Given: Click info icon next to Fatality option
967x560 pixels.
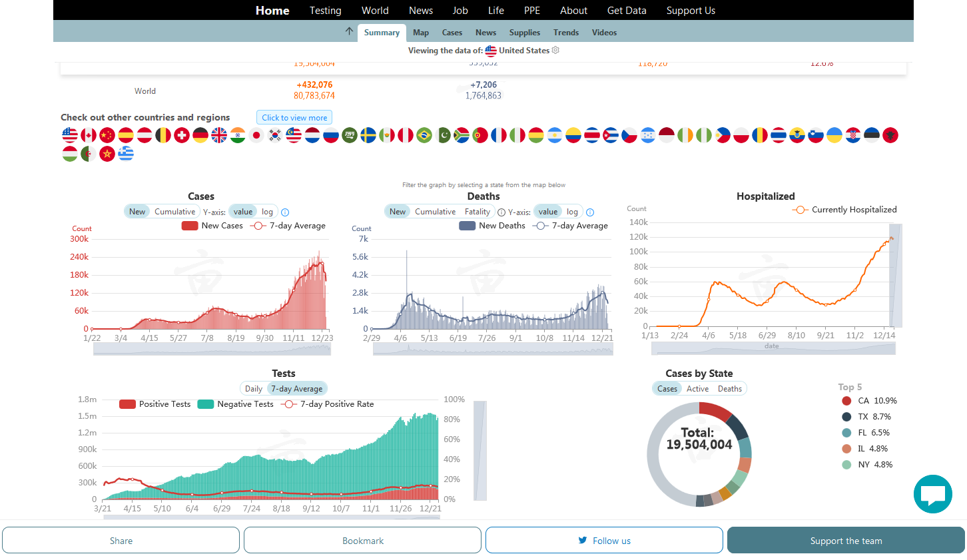Looking at the screenshot, I should tap(501, 212).
